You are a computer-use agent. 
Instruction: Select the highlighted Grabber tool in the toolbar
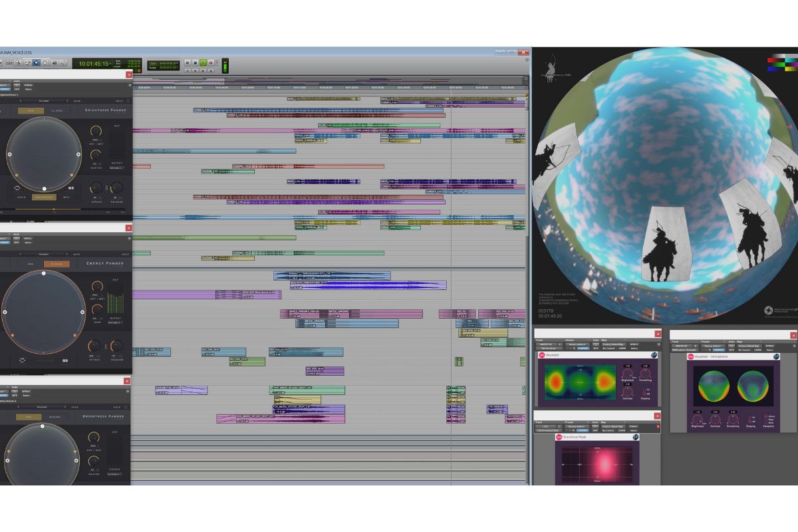[37, 63]
